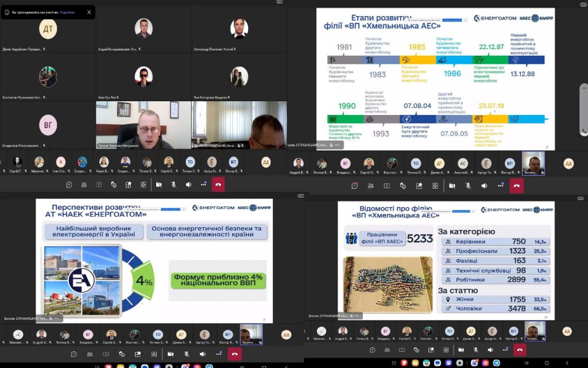Screen dimensions: 588x368
Task: Show participants in the 'Етапи розвитку' meeting
Action: click(x=371, y=186)
